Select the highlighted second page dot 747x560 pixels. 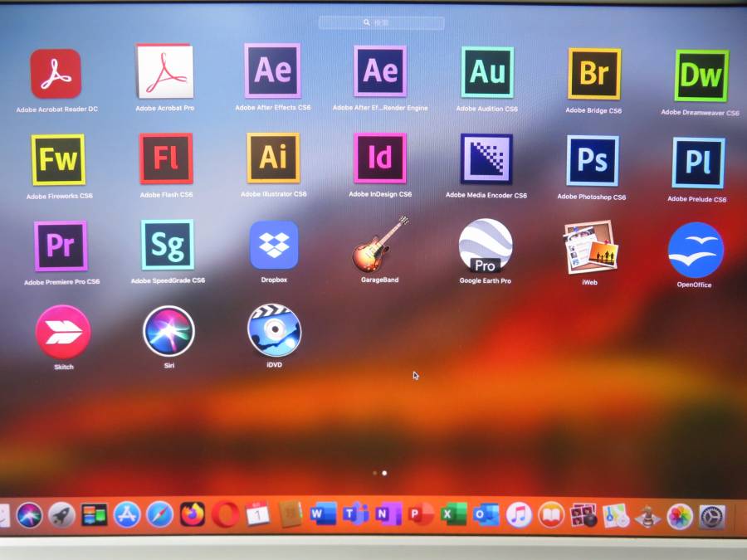pyautogui.click(x=384, y=473)
